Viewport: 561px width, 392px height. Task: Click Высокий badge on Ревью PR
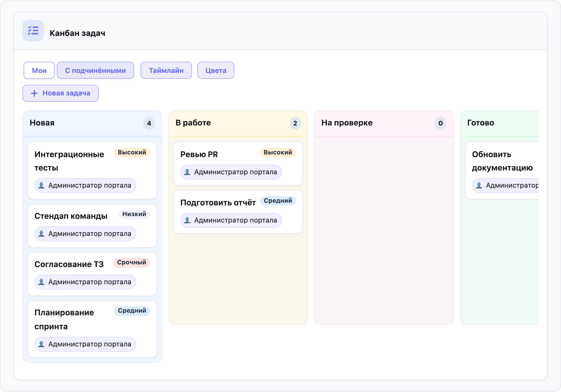pos(278,152)
